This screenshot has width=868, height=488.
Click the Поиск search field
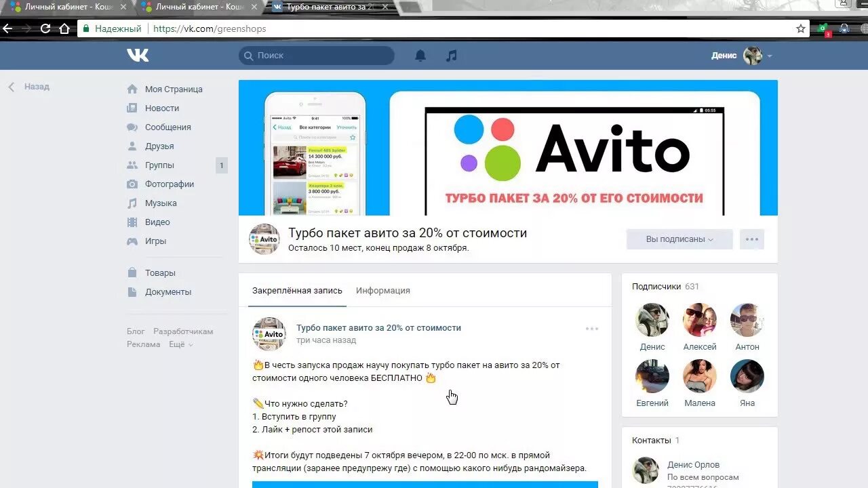(316, 56)
